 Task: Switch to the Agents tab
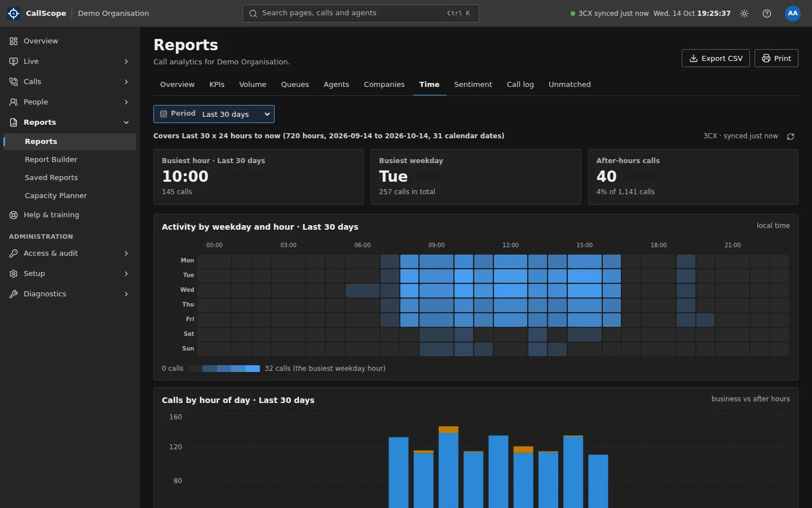click(336, 85)
